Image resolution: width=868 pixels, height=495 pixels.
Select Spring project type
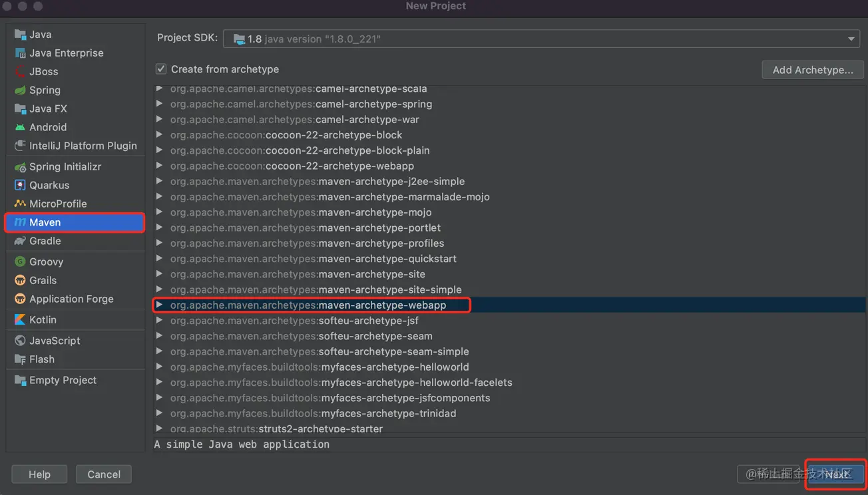click(x=75, y=90)
